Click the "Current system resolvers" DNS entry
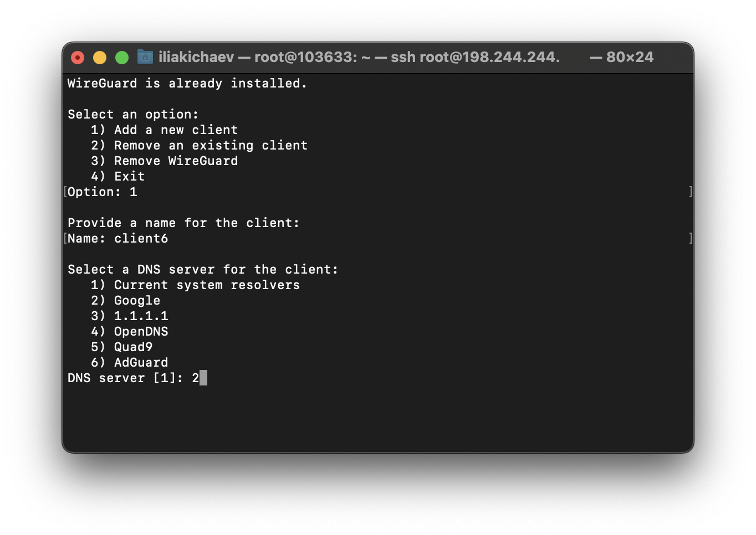The height and width of the screenshot is (535, 756). point(207,285)
